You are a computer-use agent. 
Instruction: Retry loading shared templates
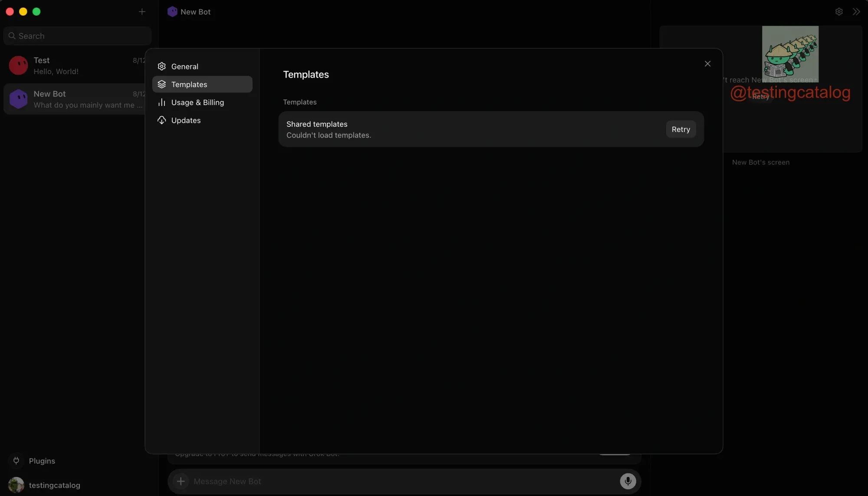pyautogui.click(x=681, y=129)
